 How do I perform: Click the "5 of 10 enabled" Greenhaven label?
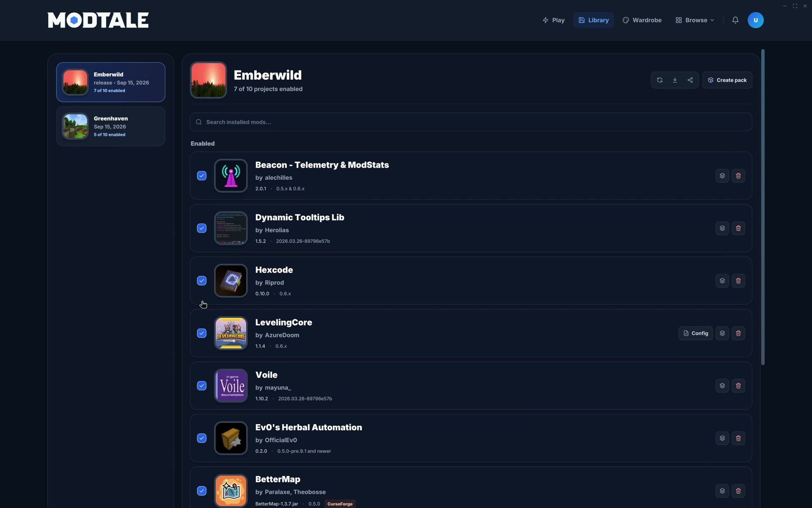click(x=110, y=135)
